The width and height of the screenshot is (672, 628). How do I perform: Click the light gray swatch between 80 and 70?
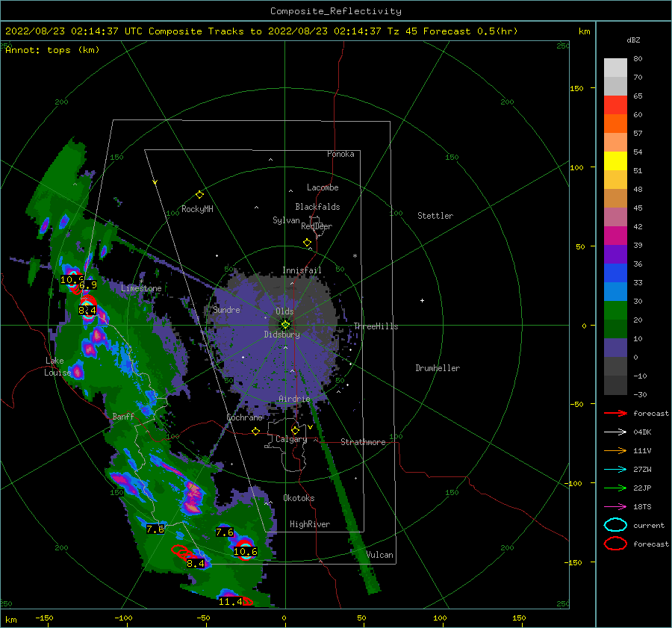tap(615, 68)
